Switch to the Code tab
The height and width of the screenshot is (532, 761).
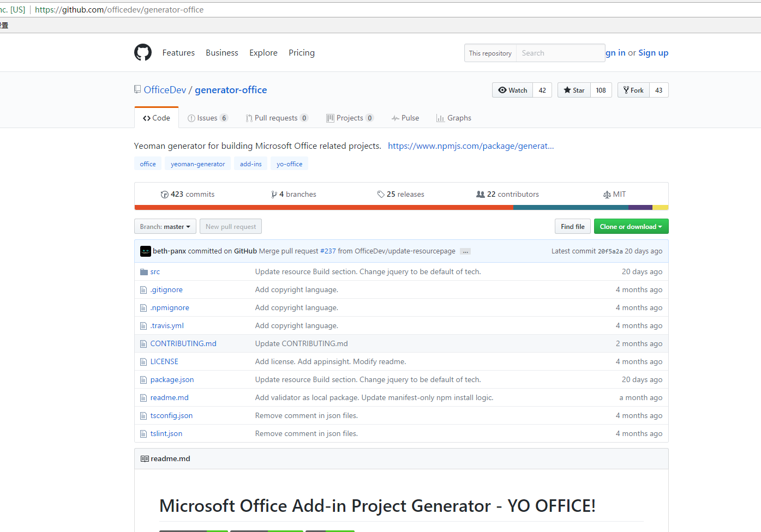[157, 118]
